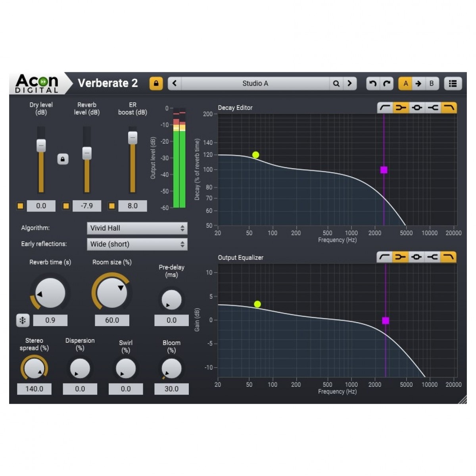Open the Studio A preset name selector

coord(255,84)
